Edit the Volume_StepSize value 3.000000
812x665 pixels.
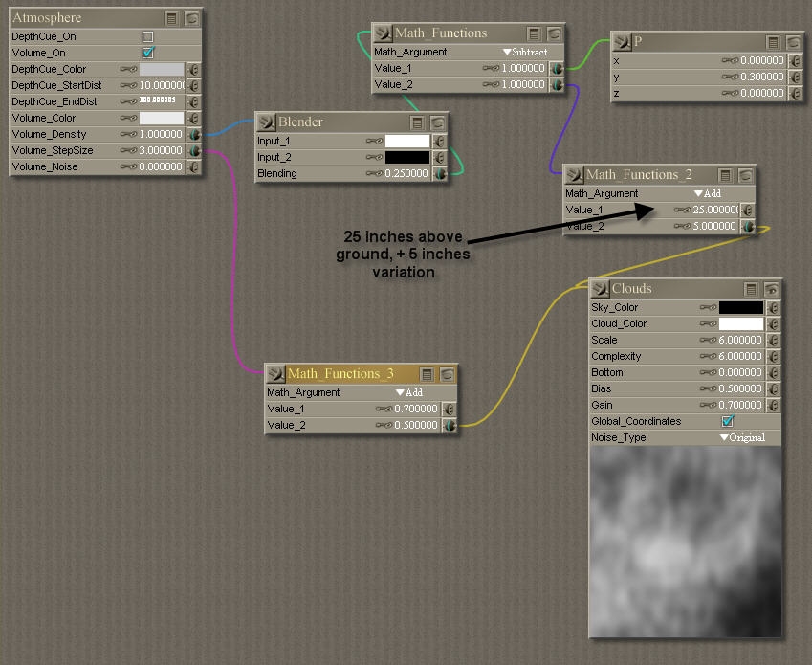coord(161,150)
